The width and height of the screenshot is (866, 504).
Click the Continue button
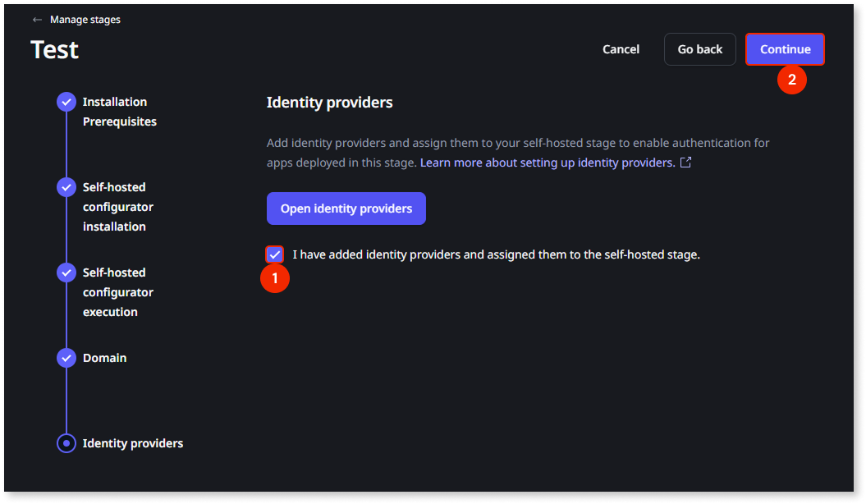coord(785,49)
